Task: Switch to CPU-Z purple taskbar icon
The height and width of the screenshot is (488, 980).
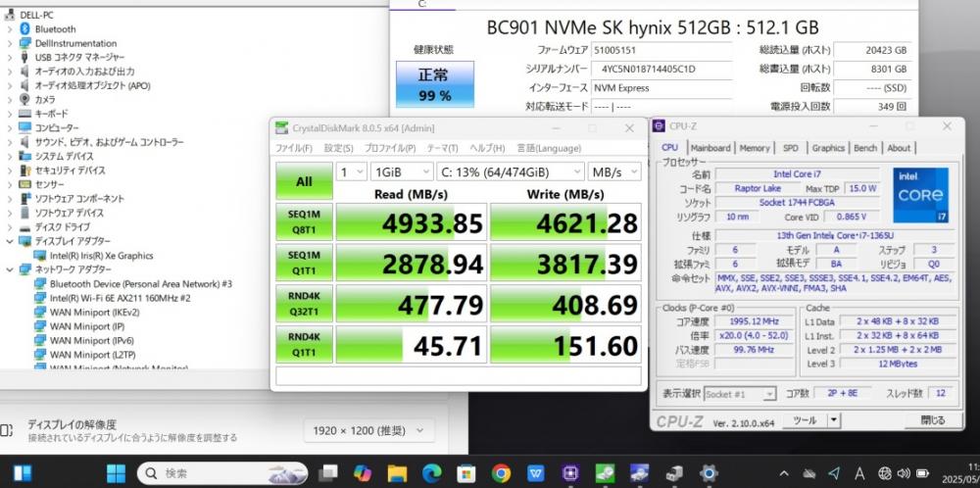Action: pos(569,473)
